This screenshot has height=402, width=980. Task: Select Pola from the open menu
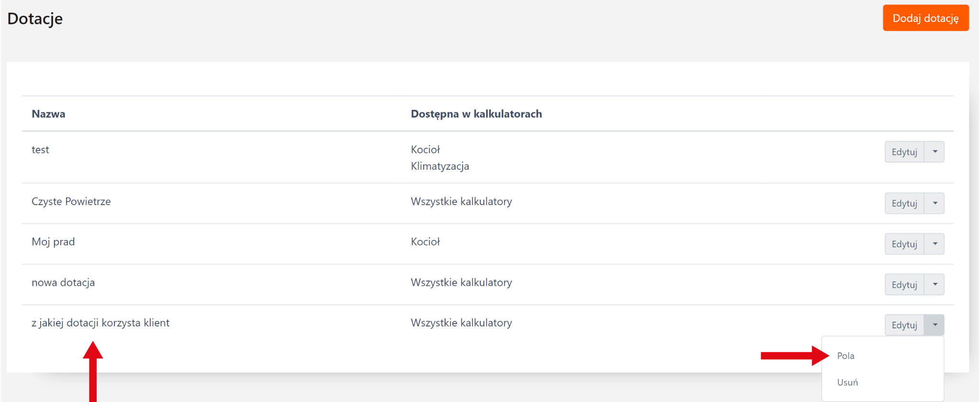846,356
